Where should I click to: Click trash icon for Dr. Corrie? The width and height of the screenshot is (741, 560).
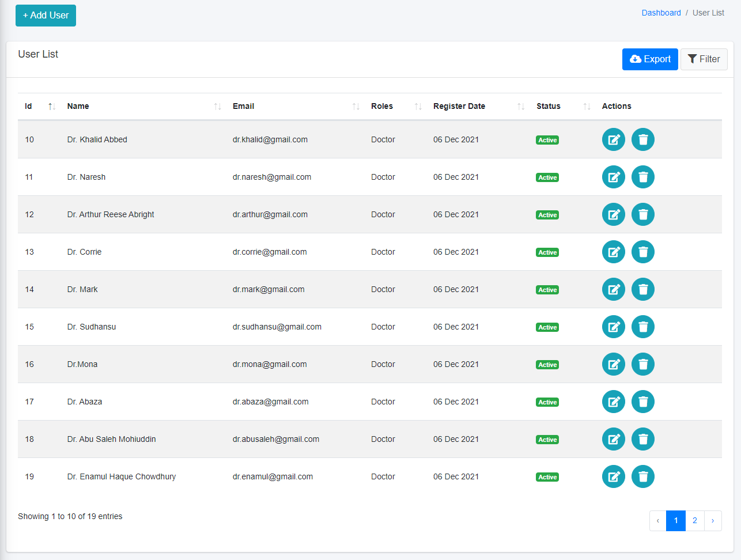(x=642, y=252)
